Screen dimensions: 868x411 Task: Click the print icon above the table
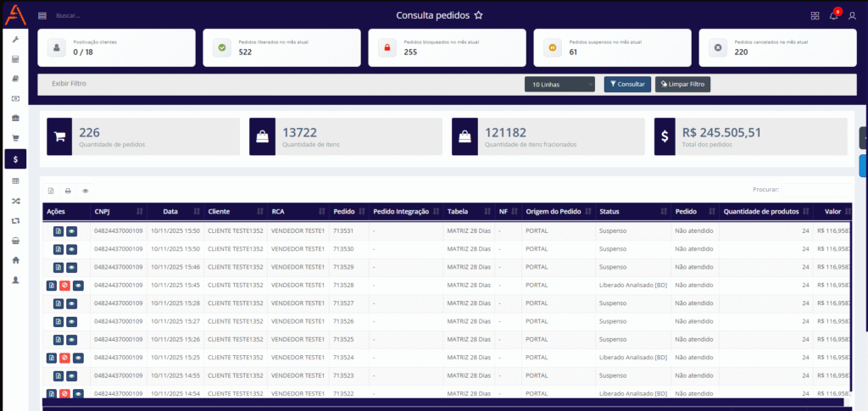pos(68,191)
